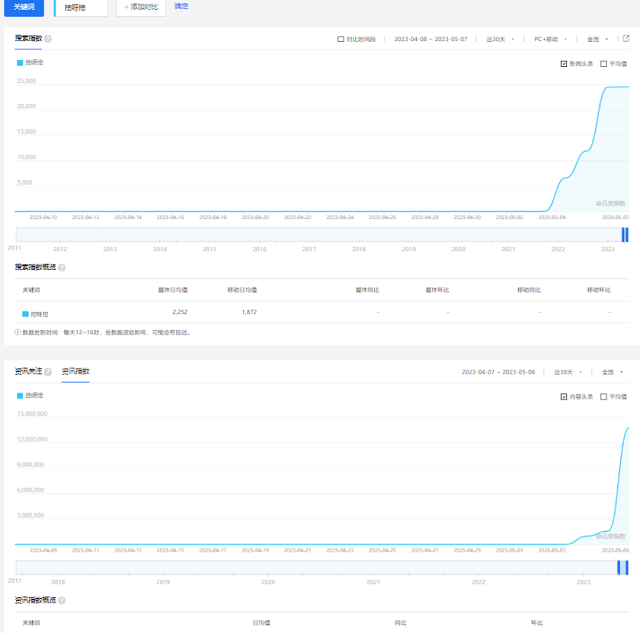Select the 搜索指数 tab
The height and width of the screenshot is (633, 640).
click(x=28, y=38)
